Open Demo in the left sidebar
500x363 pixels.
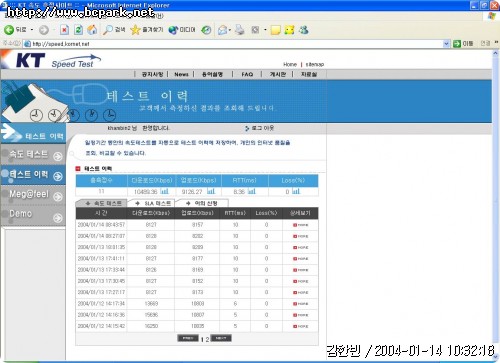tap(33, 215)
